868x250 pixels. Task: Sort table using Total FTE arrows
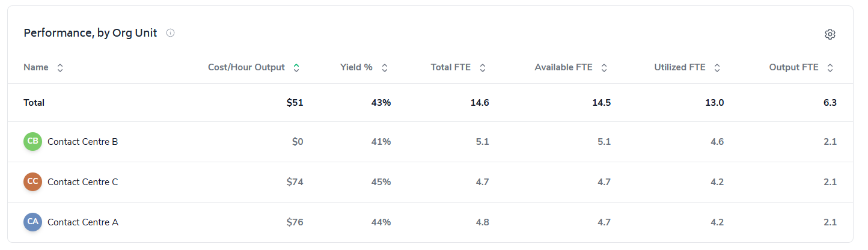(483, 68)
